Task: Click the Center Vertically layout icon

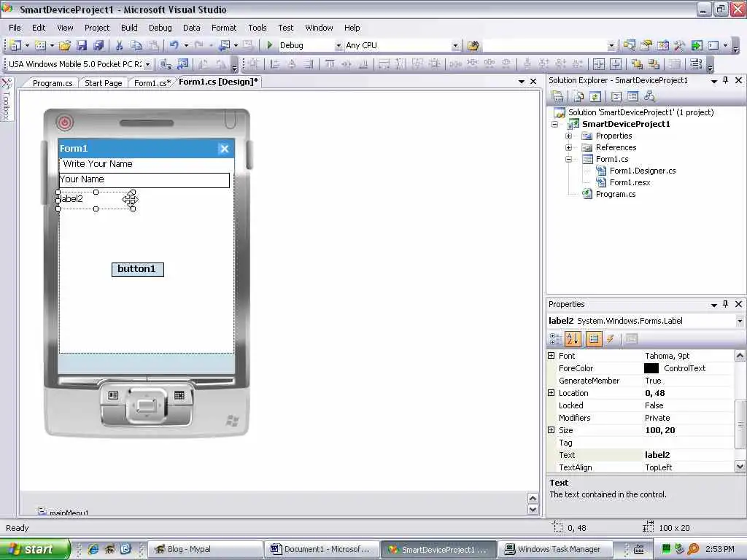Action: [616, 64]
